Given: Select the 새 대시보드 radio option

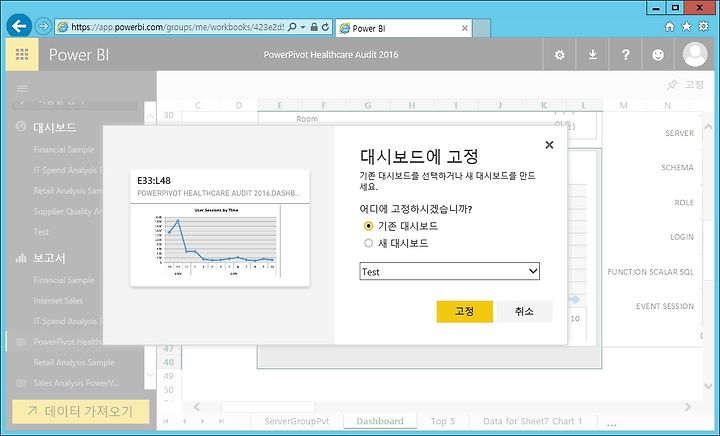Looking at the screenshot, I should [x=368, y=243].
